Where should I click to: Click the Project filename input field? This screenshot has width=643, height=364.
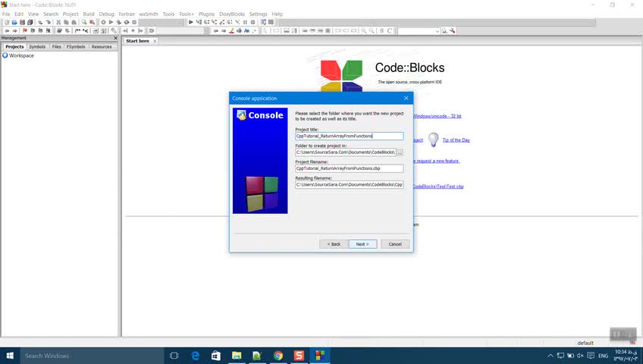(350, 168)
